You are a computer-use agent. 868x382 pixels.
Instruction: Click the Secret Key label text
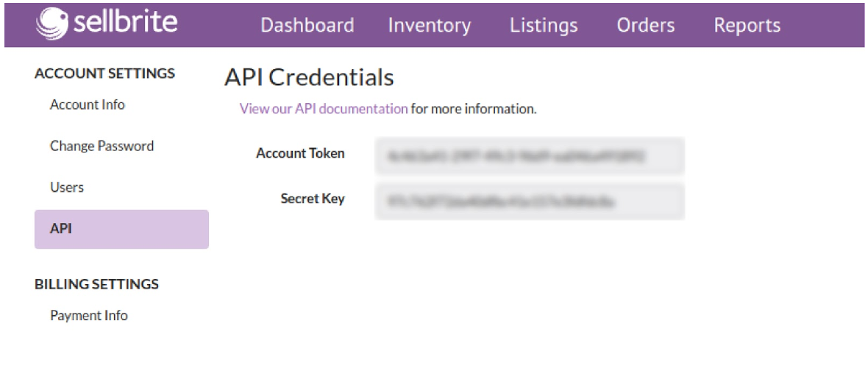click(x=313, y=198)
